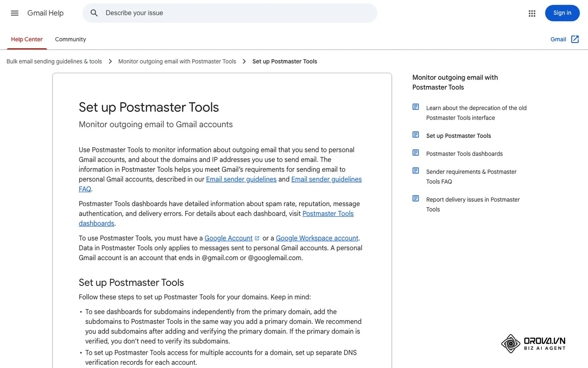Switch to the Help Center tab

[x=27, y=39]
